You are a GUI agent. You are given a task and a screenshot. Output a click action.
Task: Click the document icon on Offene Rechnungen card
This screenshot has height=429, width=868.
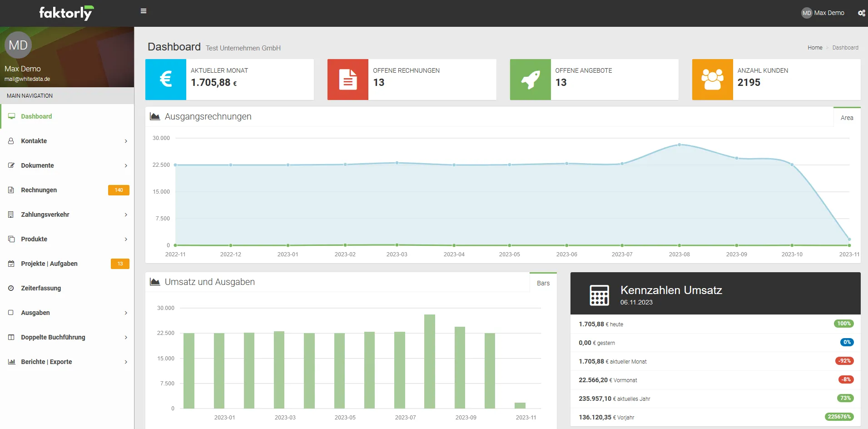click(348, 79)
